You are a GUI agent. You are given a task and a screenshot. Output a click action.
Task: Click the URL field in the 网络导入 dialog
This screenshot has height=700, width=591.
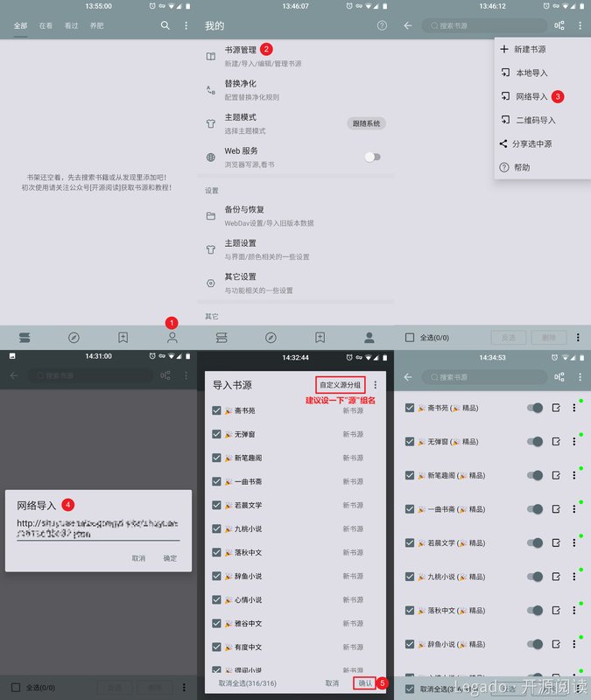coord(98,529)
